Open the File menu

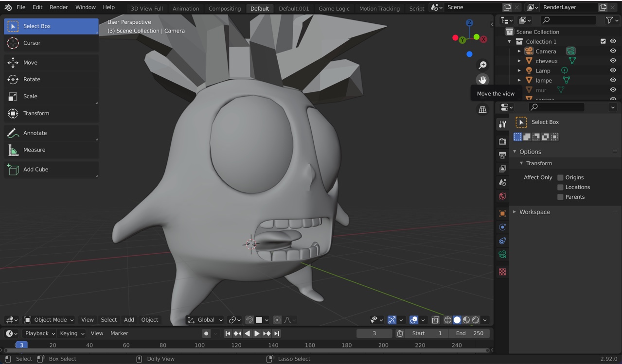[x=21, y=7]
